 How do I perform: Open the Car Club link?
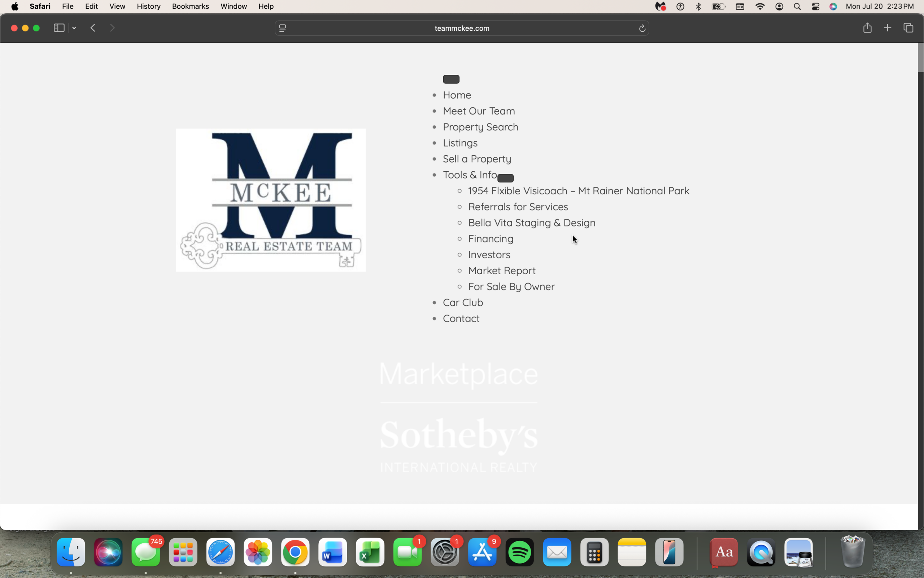463,303
